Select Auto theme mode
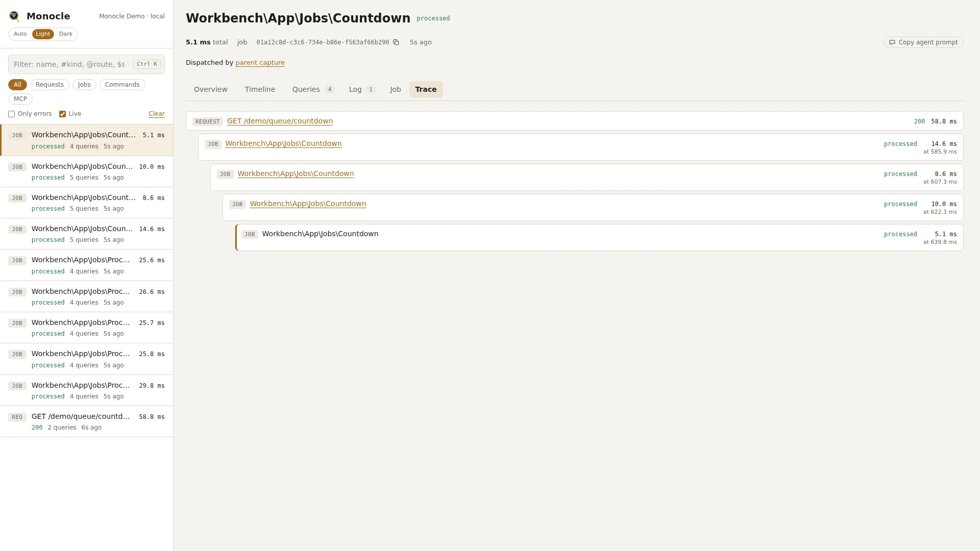The height and width of the screenshot is (551, 980). [x=20, y=34]
